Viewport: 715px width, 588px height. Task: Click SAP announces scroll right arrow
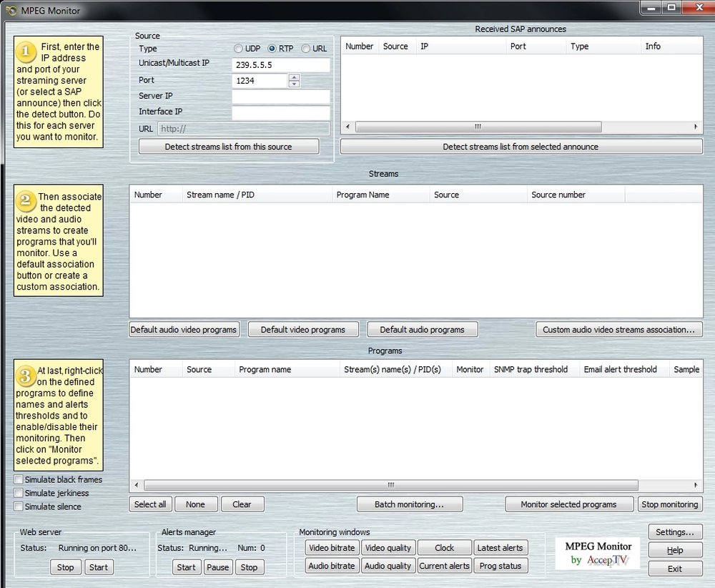click(x=696, y=127)
